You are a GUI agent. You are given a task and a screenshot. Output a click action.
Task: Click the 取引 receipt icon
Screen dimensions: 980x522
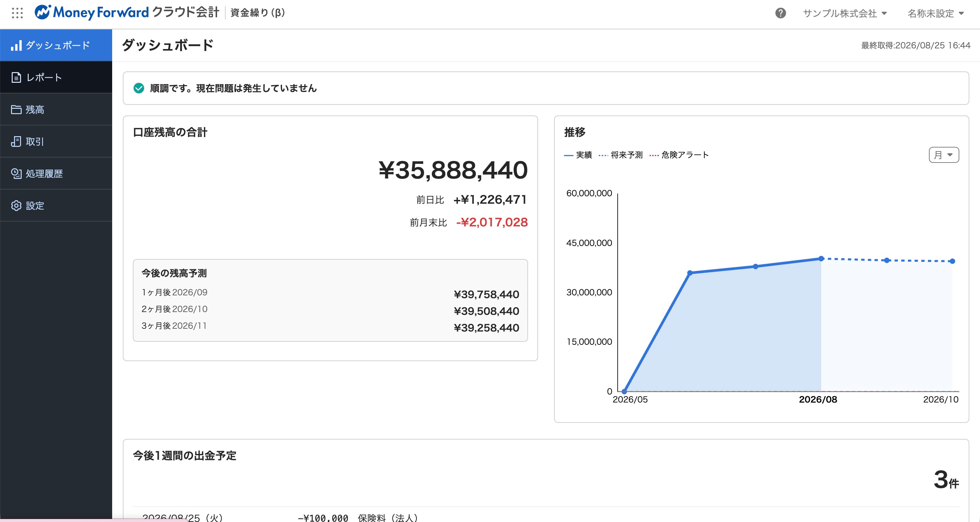(16, 142)
